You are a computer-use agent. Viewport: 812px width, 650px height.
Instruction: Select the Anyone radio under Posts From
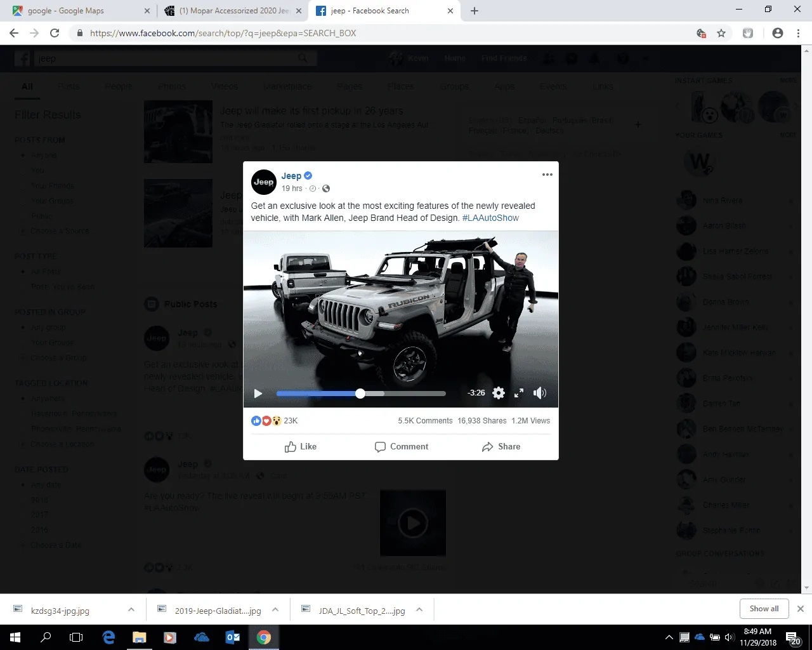click(x=23, y=156)
